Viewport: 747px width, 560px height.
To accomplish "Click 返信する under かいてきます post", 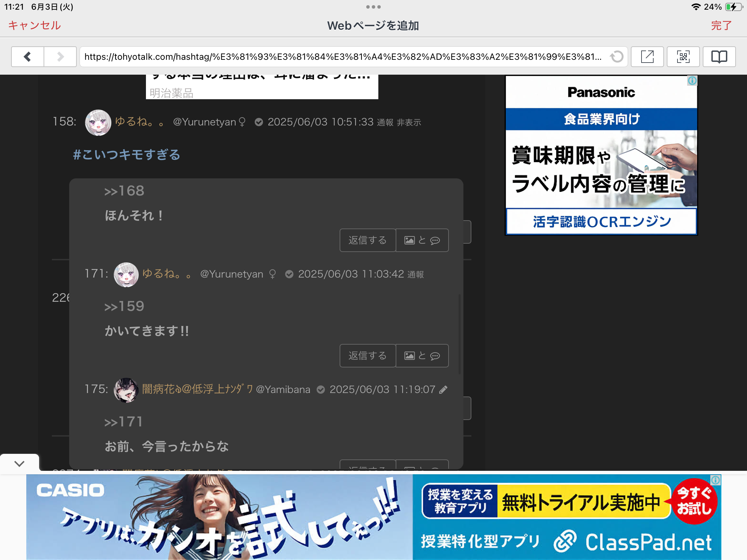I will pyautogui.click(x=368, y=356).
